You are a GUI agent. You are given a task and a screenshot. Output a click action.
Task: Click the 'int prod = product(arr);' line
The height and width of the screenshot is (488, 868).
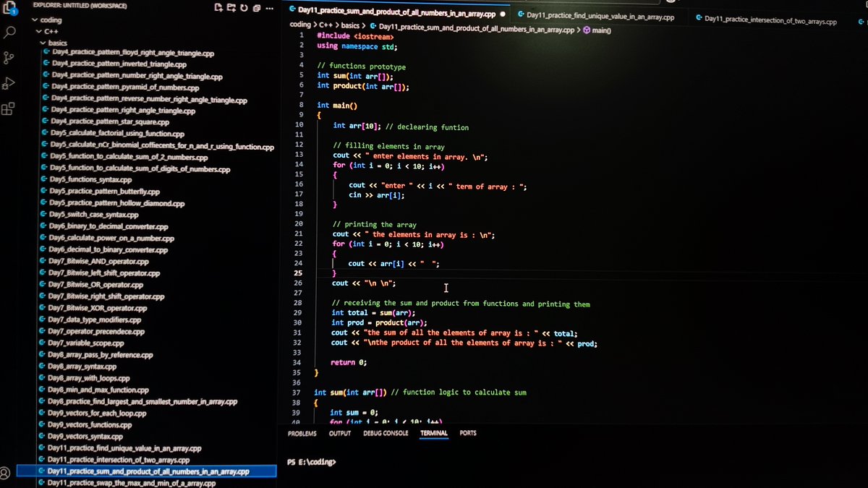click(379, 322)
